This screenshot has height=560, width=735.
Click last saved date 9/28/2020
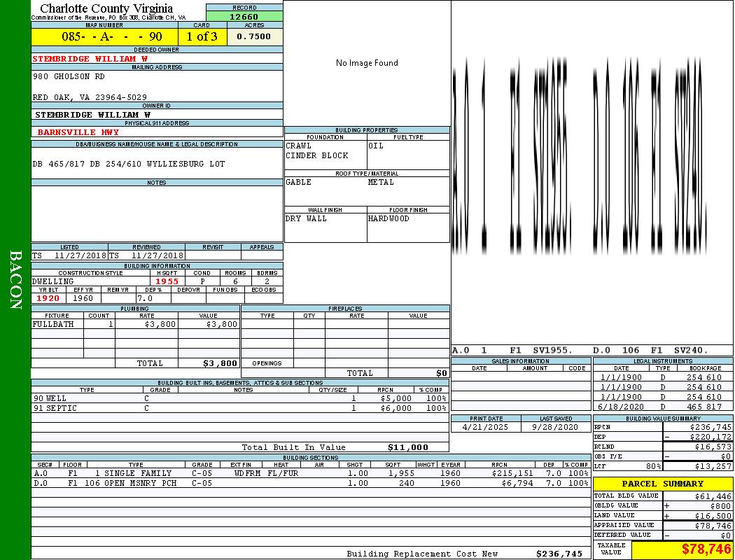(555, 427)
